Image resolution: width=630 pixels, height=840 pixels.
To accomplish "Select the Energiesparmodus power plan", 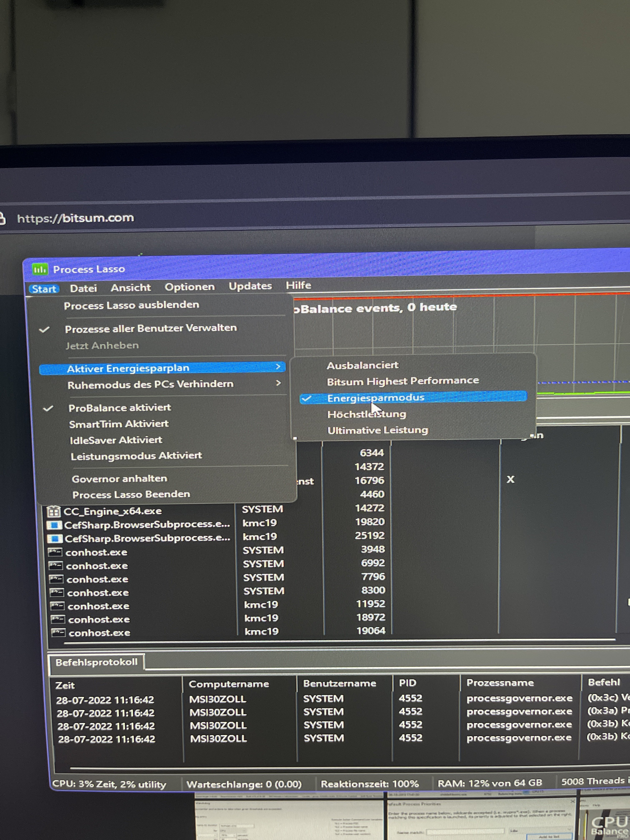I will click(375, 397).
